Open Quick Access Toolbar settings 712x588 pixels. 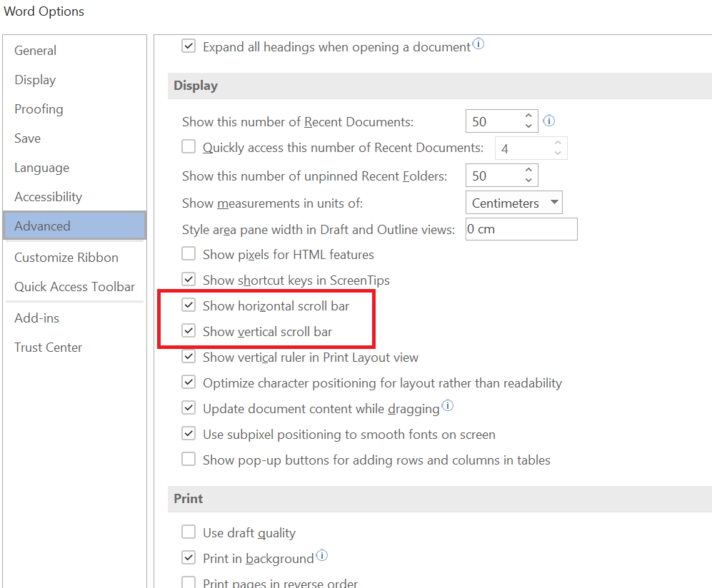[74, 287]
